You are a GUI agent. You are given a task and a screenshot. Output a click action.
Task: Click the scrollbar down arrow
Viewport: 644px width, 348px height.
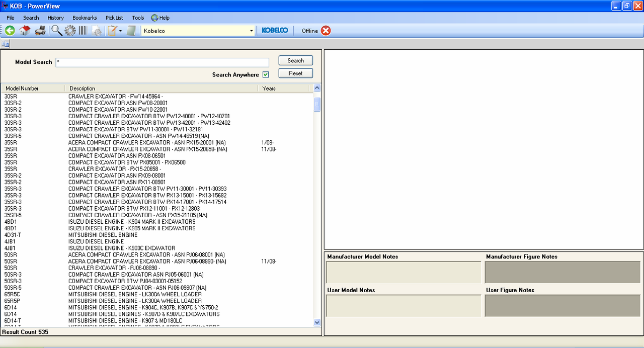[317, 322]
